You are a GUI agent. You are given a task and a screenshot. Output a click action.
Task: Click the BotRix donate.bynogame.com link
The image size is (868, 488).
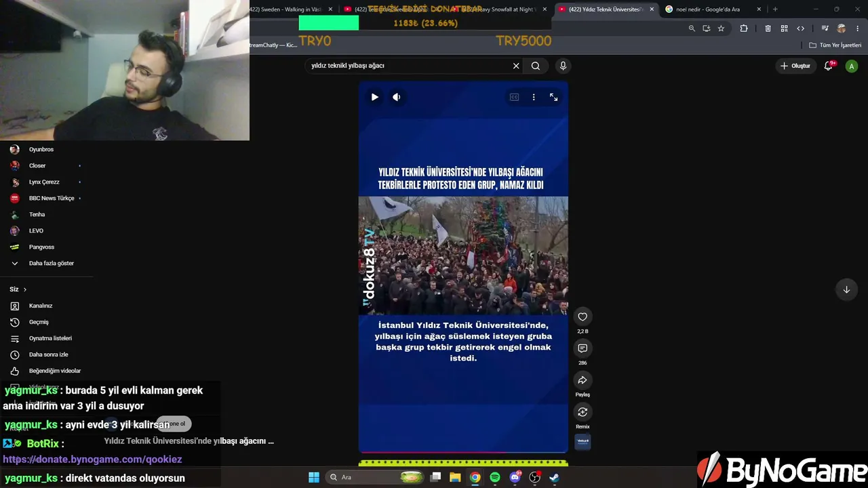pos(92,460)
